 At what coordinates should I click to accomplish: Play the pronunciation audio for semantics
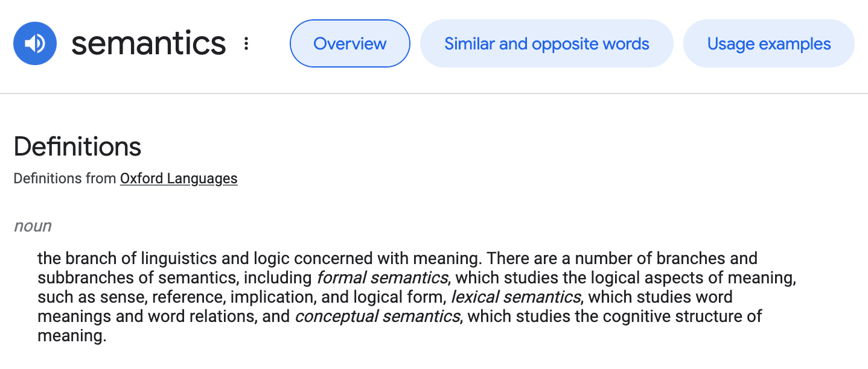coord(35,43)
